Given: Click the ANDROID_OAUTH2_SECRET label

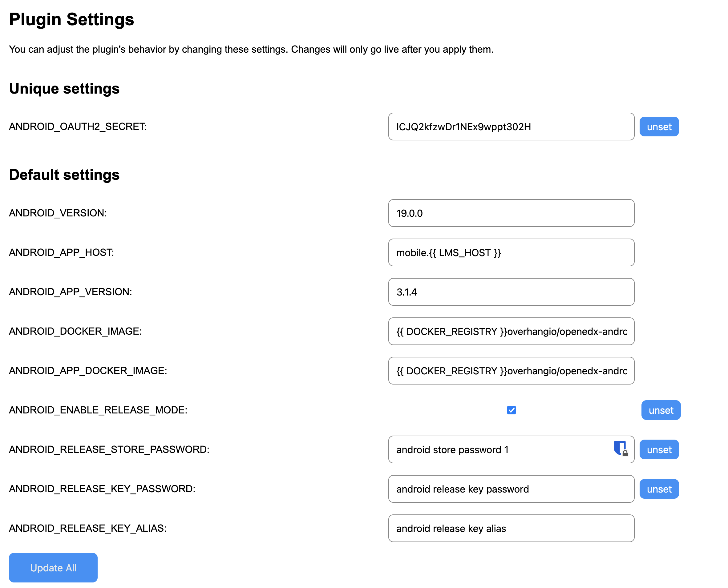Looking at the screenshot, I should click(x=78, y=126).
